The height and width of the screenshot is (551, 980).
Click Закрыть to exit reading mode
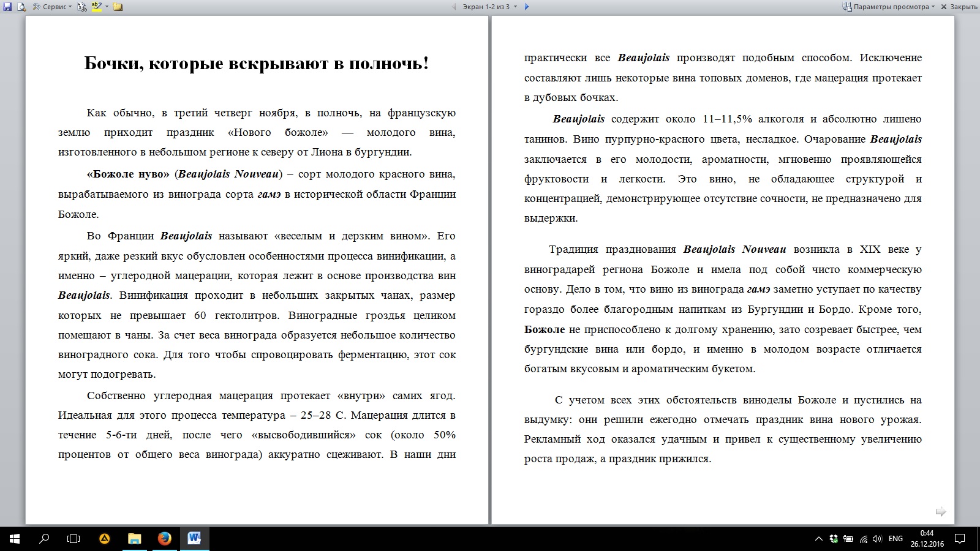point(959,7)
